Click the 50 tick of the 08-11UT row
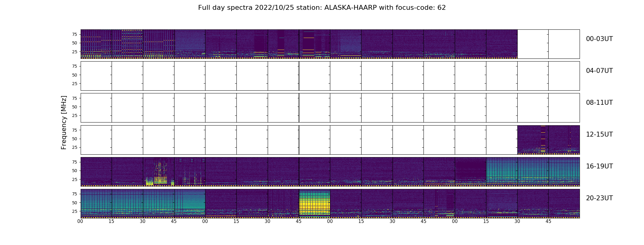This screenshot has height=245, width=644. (75, 107)
